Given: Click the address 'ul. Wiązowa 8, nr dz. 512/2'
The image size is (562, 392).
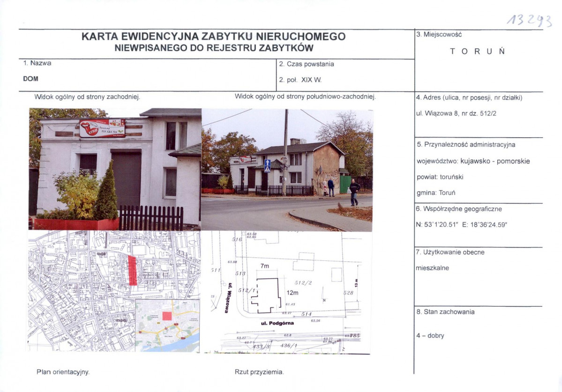Looking at the screenshot, I should [x=456, y=113].
